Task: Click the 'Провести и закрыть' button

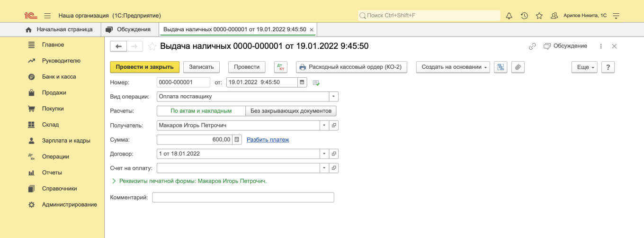Action: pos(144,67)
